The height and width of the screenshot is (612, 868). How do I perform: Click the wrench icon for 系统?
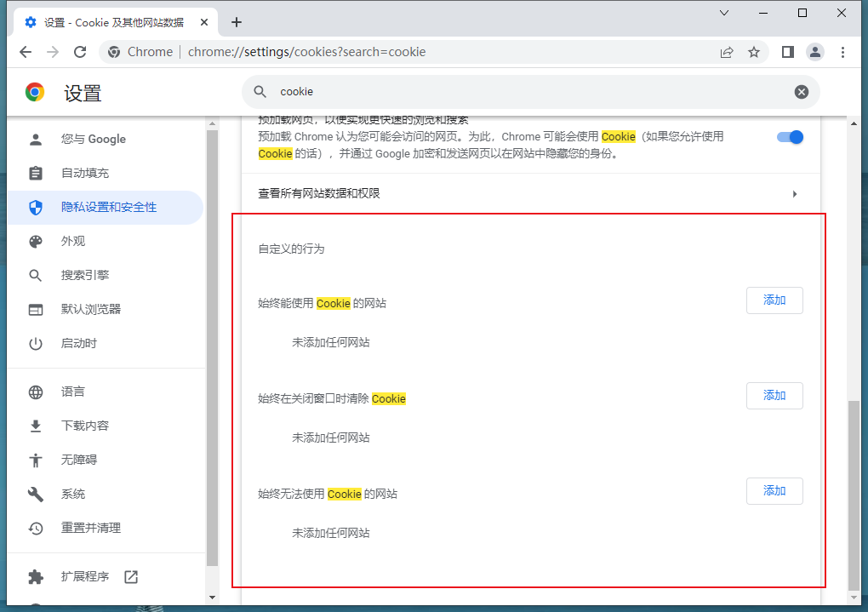coord(36,494)
